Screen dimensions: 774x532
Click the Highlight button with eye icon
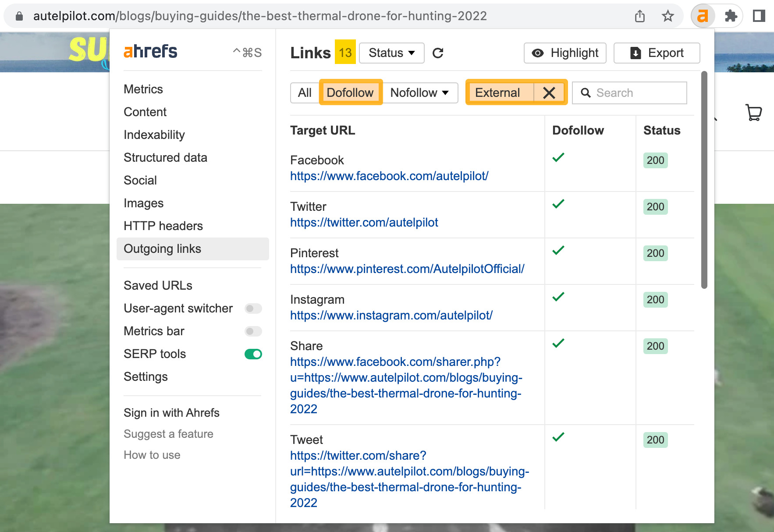click(565, 53)
